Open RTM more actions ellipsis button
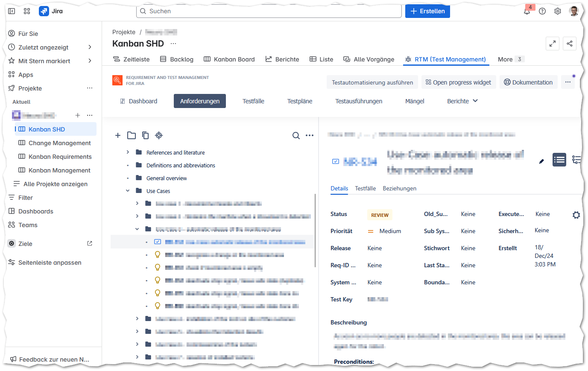The height and width of the screenshot is (371, 588). (568, 82)
